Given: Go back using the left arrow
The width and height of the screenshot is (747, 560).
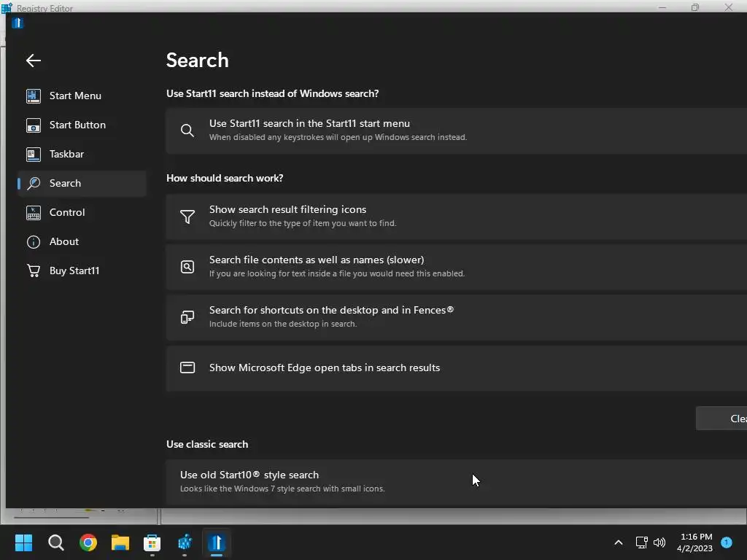Looking at the screenshot, I should click(x=34, y=61).
